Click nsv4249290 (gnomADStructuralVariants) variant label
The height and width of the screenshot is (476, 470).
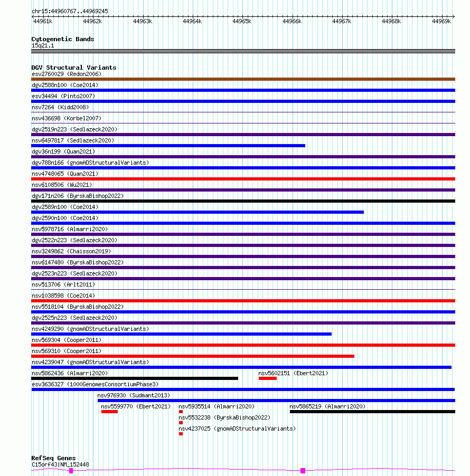[90, 329]
